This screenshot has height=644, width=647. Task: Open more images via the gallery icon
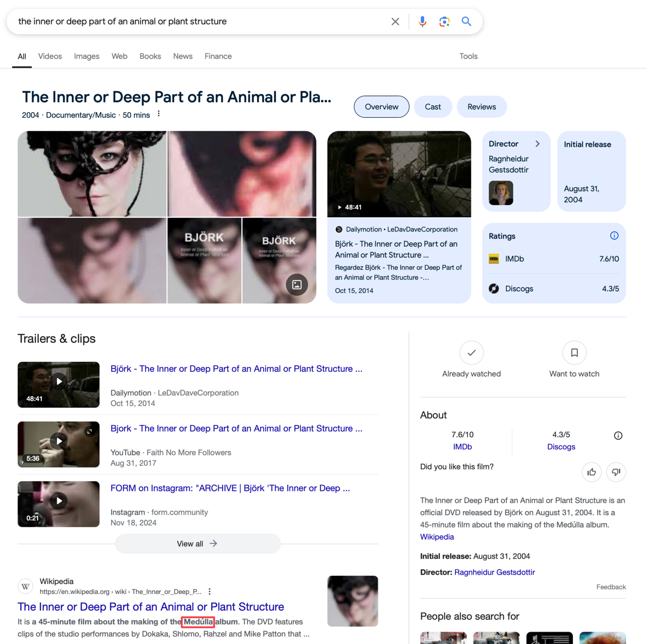pos(297,285)
